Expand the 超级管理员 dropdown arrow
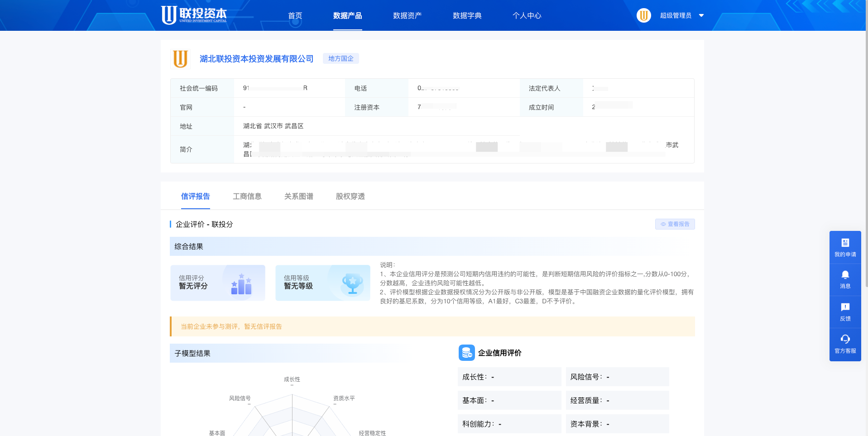The width and height of the screenshot is (868, 436). click(x=701, y=15)
